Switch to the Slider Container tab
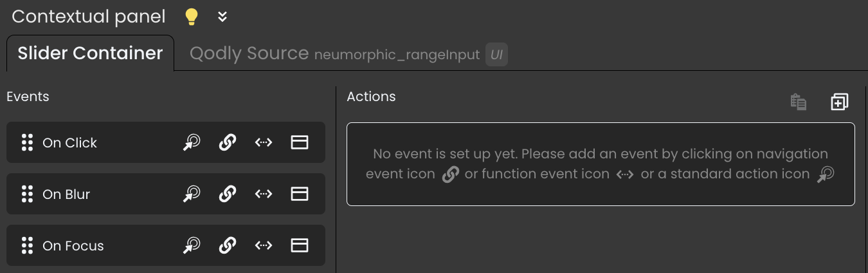868x273 pixels. pyautogui.click(x=90, y=53)
